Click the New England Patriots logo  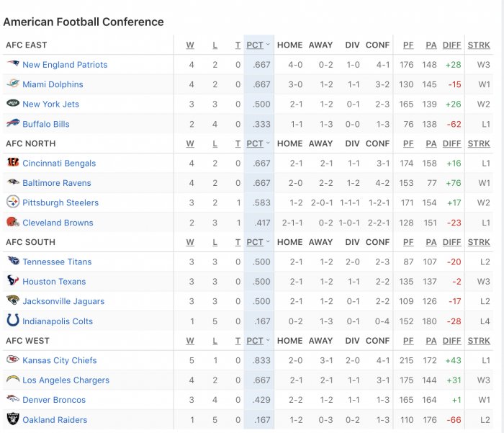pyautogui.click(x=13, y=63)
